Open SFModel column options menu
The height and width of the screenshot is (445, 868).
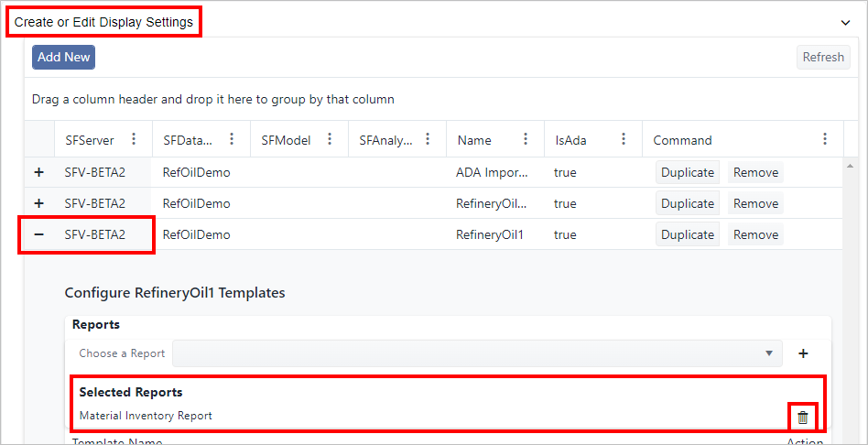click(x=330, y=139)
